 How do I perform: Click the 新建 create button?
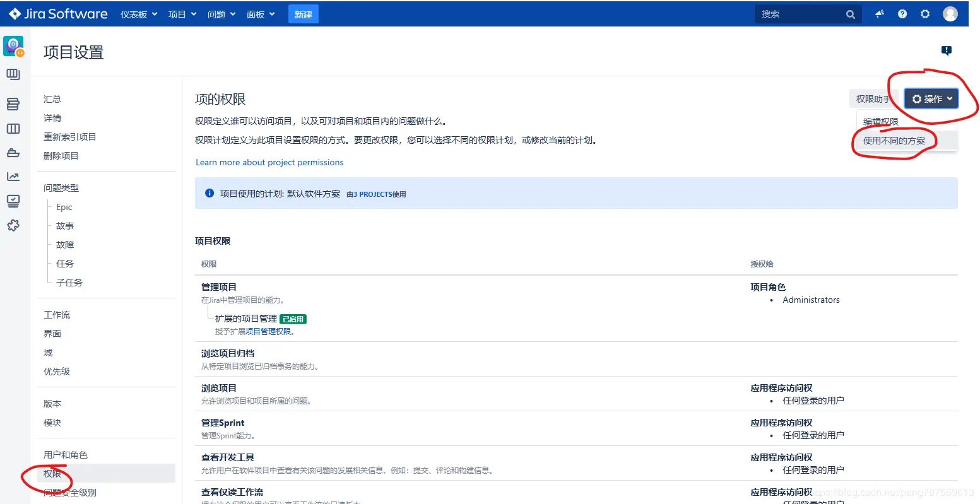point(303,13)
